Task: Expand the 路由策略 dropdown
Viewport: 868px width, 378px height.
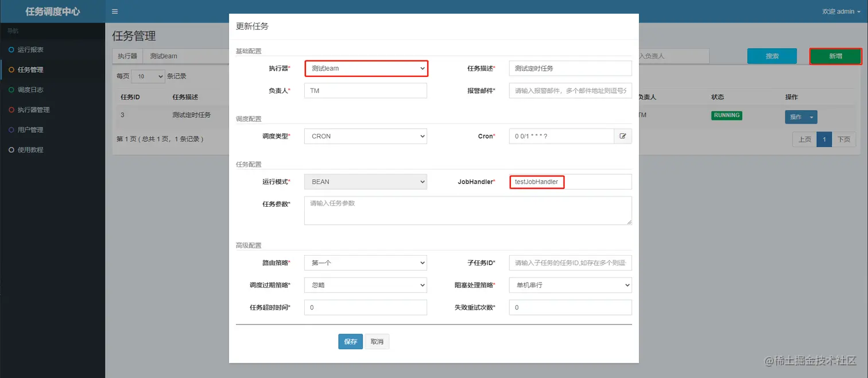Action: 366,263
